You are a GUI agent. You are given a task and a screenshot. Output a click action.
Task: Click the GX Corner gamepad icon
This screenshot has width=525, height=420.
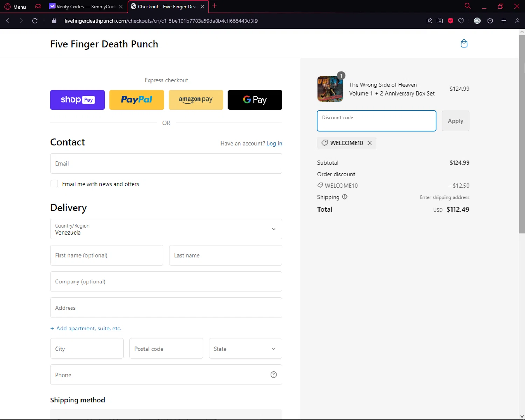click(x=38, y=7)
